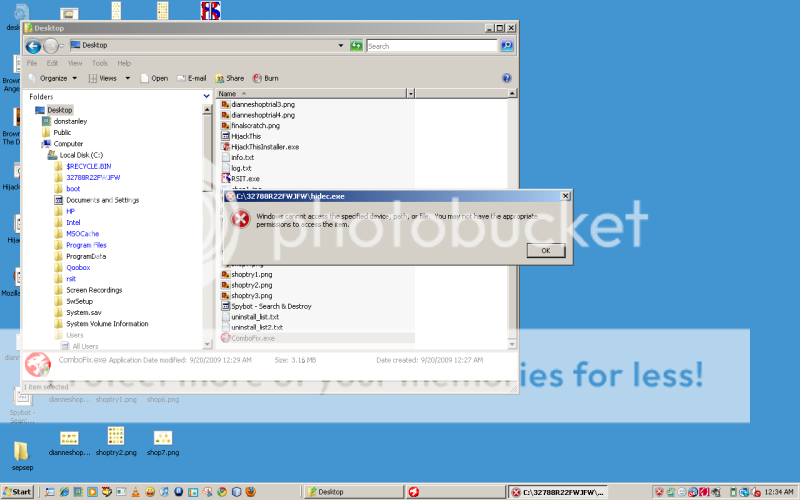This screenshot has width=800, height=500.
Task: Collapse the Folders pane chevron
Action: pyautogui.click(x=207, y=96)
